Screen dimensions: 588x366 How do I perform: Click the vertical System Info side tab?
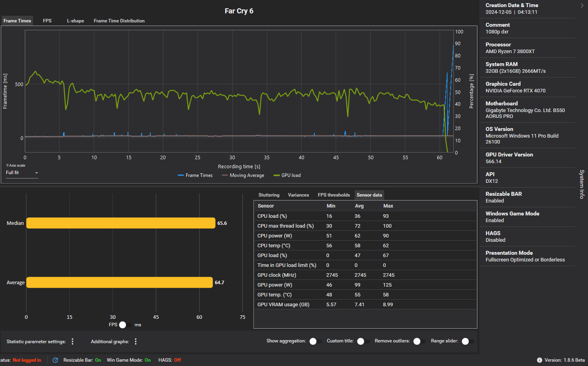click(582, 184)
